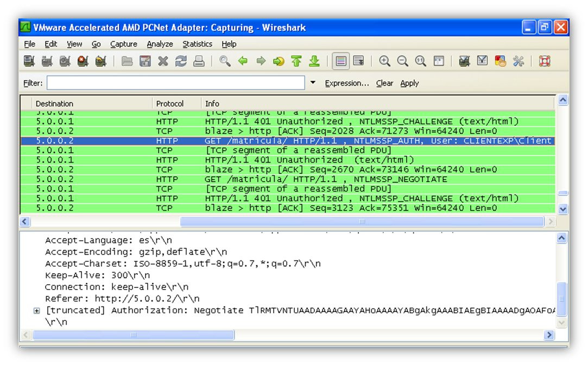Viewport: 588px width, 366px height.
Task: Click packet details scroll up arrow
Action: click(561, 238)
